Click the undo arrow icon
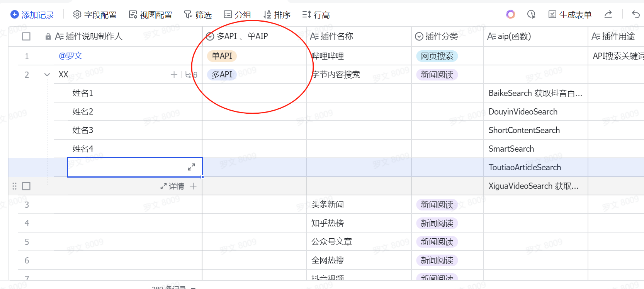Screen dimensions: 644x289 [x=636, y=14]
